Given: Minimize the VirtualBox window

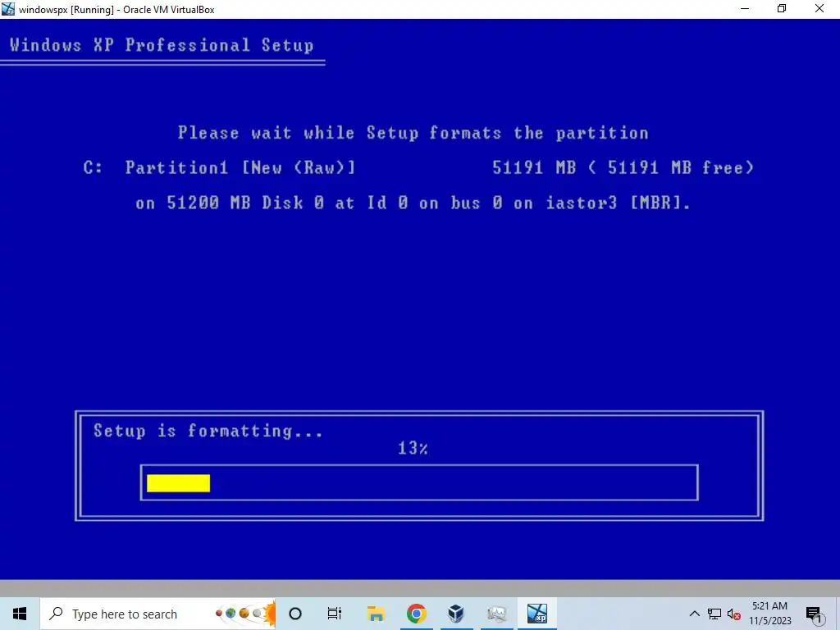Looking at the screenshot, I should pos(745,9).
